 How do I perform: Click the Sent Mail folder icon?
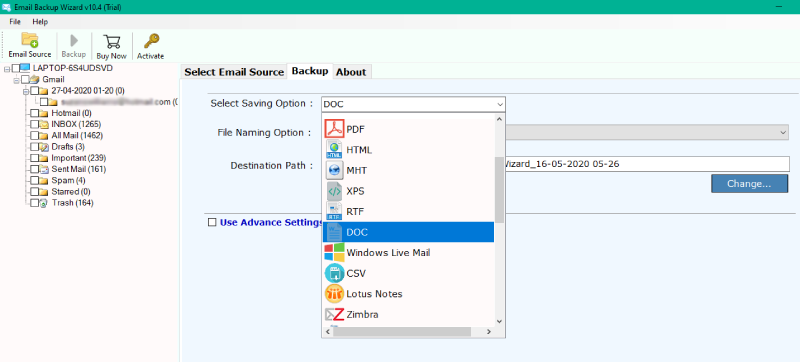[44, 169]
